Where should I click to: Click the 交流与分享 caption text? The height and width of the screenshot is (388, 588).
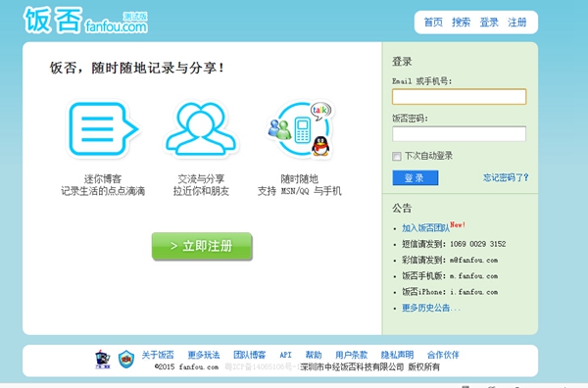click(x=201, y=179)
